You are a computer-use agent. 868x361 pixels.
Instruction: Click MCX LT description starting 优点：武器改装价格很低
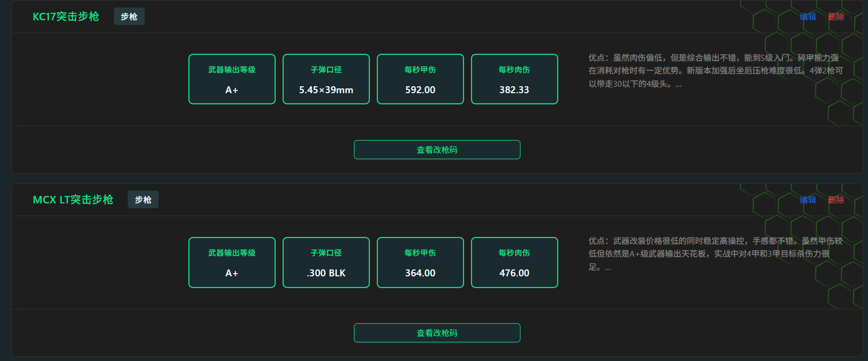click(716, 254)
